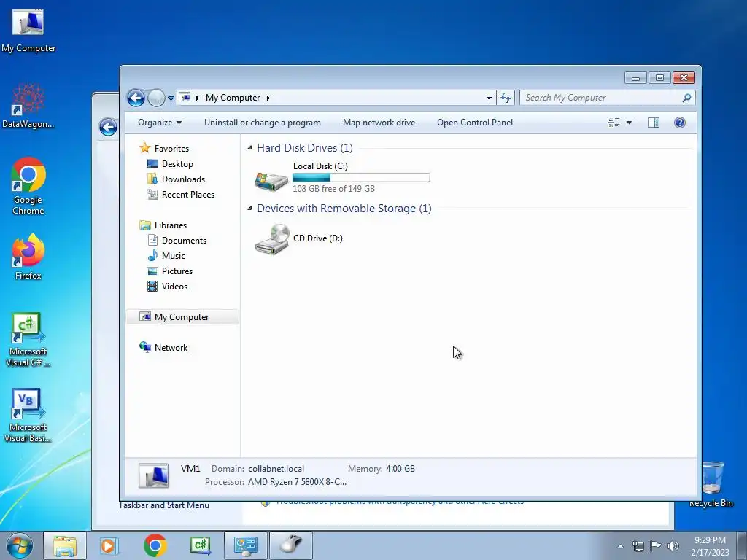Open the Organize menu
Viewport: 747px width, 560px height.
tap(160, 122)
